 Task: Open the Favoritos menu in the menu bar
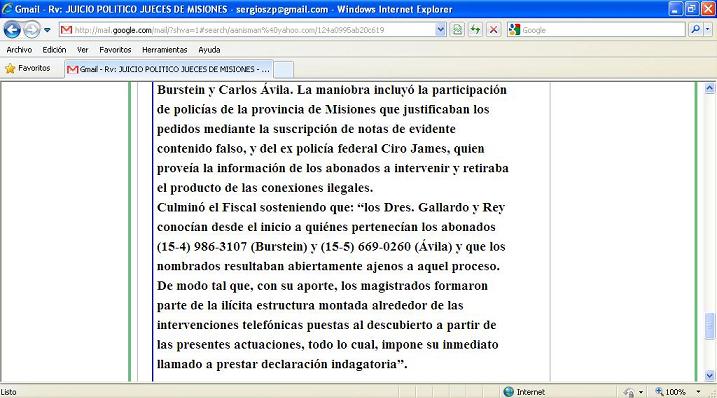click(115, 50)
